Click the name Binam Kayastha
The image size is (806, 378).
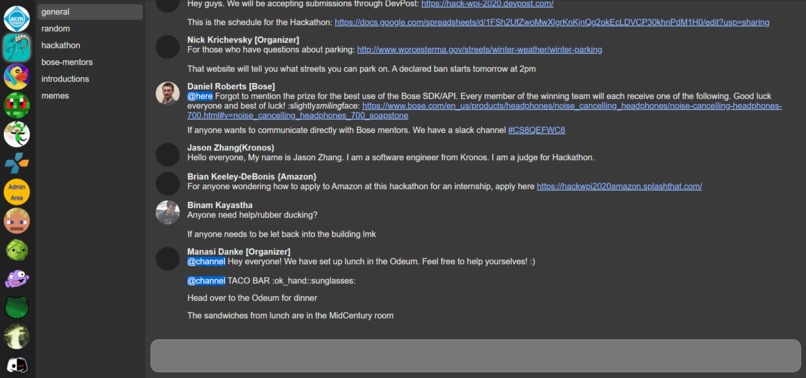220,205
